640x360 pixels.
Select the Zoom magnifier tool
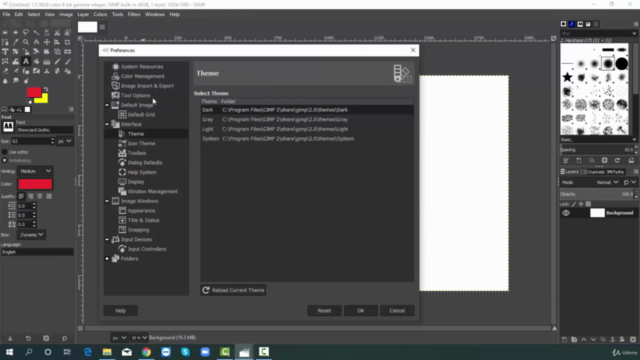pyautogui.click(x=26, y=42)
